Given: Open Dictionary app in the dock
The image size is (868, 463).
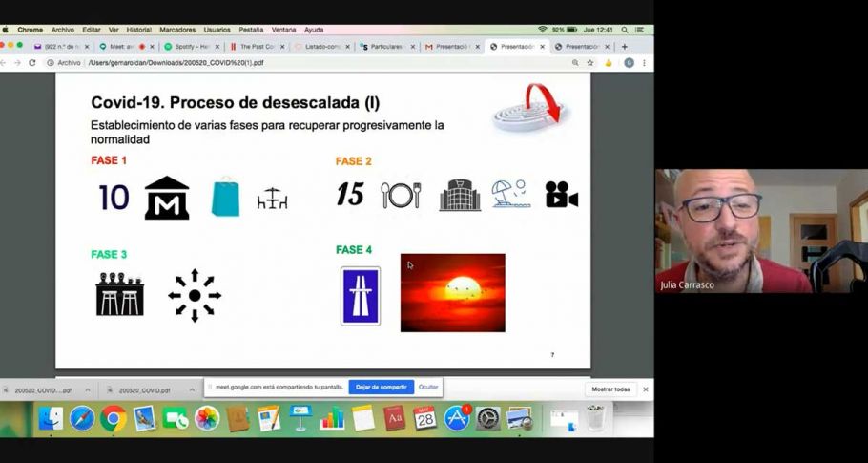Looking at the screenshot, I should tap(395, 418).
